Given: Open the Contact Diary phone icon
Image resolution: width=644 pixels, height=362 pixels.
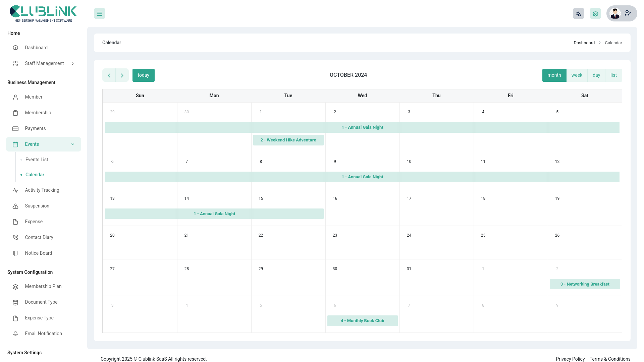Looking at the screenshot, I should tap(15, 237).
